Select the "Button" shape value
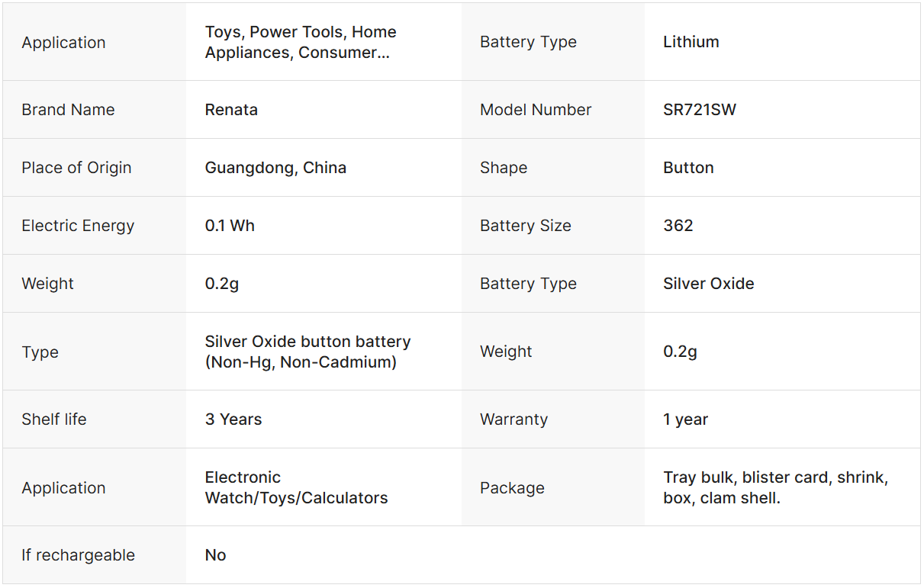Viewport: 924px width, 588px height. coord(688,168)
